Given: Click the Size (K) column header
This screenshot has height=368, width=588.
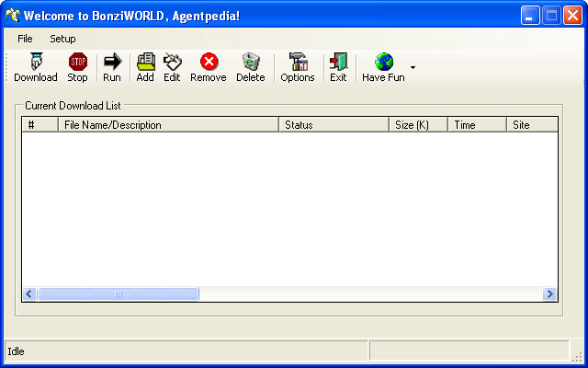Looking at the screenshot, I should click(x=419, y=125).
